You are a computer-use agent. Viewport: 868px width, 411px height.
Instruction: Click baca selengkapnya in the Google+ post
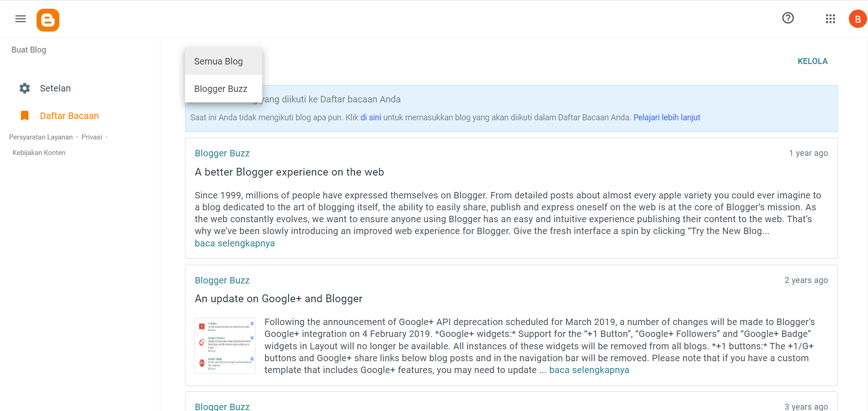click(x=589, y=370)
